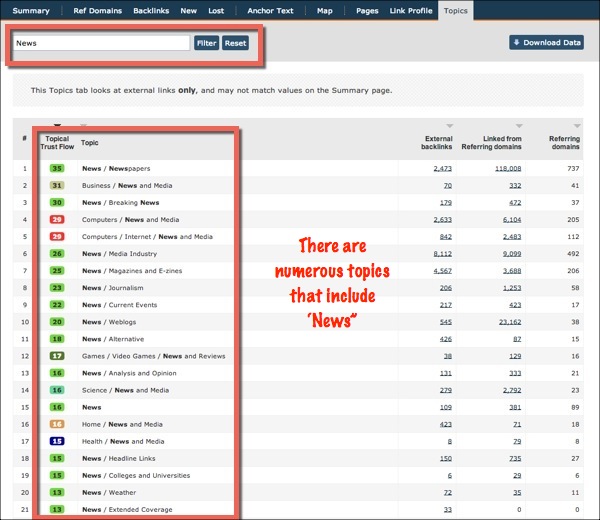
Task: Click badge 18 for Alternative
Action: pyautogui.click(x=57, y=339)
